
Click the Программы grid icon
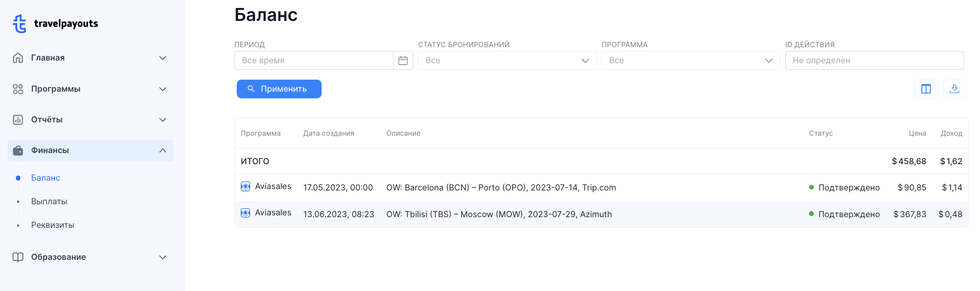pos(18,89)
